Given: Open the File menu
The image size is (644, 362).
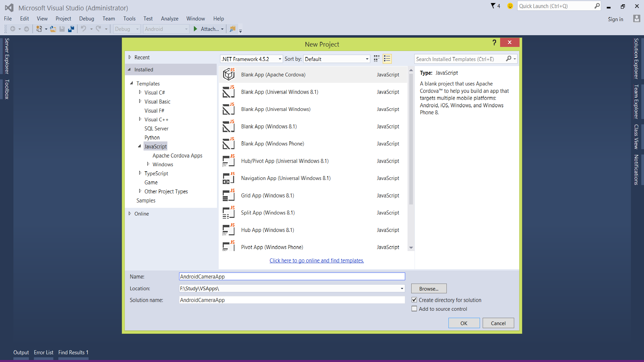Looking at the screenshot, I should coord(8,19).
